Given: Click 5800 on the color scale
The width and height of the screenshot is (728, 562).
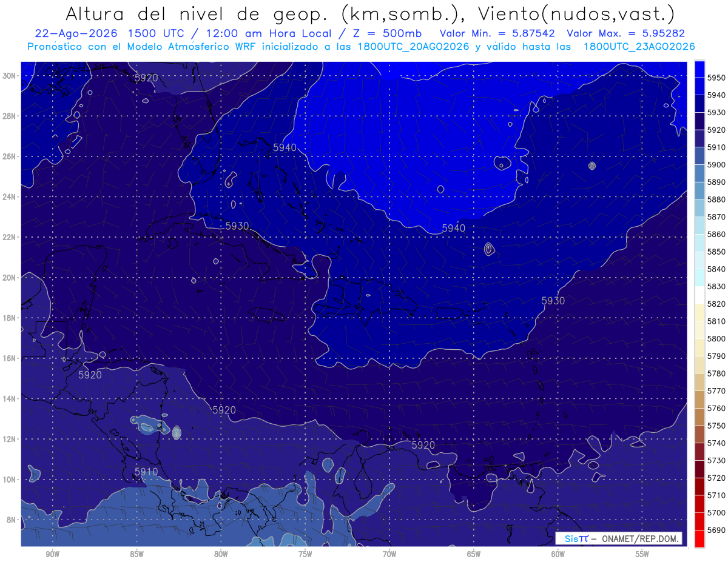Looking at the screenshot, I should (x=716, y=338).
